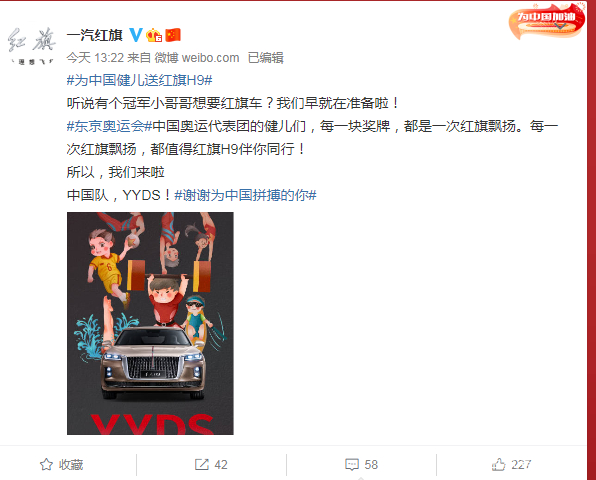Image resolution: width=596 pixels, height=480 pixels.
Task: Open the 42 reposts count
Action: [x=221, y=464]
